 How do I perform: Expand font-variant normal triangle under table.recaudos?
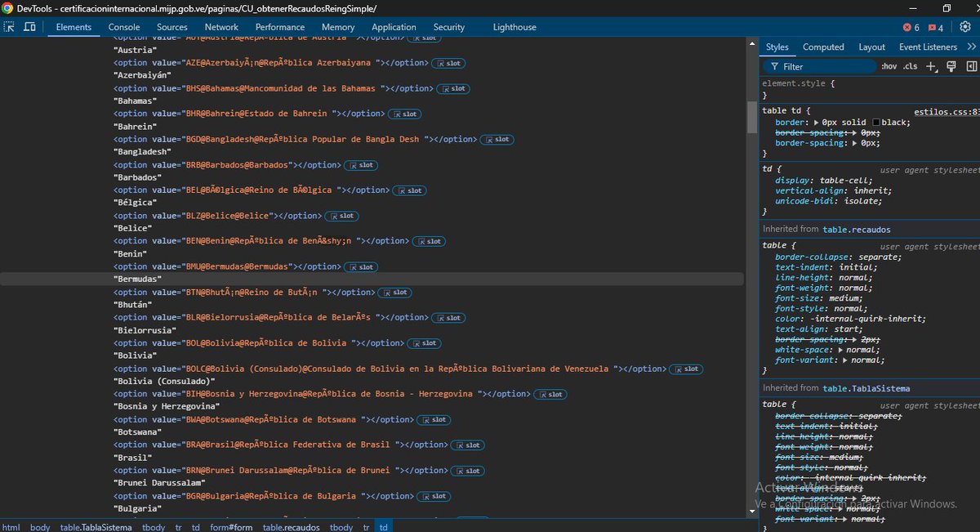pyautogui.click(x=845, y=360)
